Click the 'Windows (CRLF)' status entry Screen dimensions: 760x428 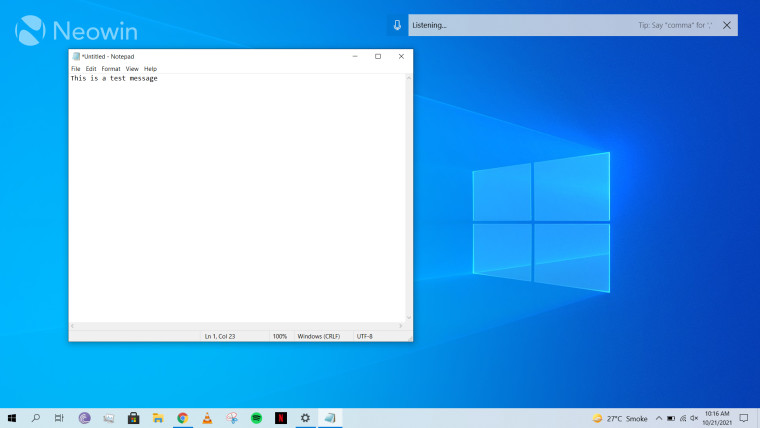tap(318, 336)
